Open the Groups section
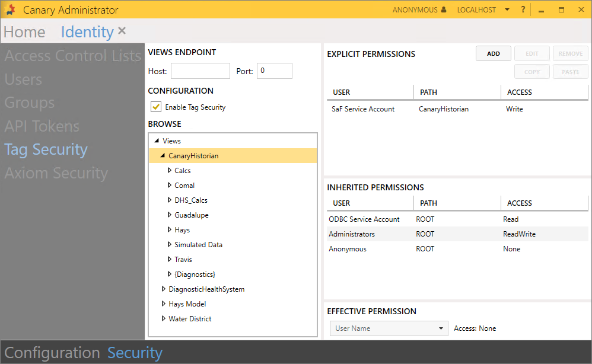This screenshot has height=364, width=592. click(x=30, y=103)
